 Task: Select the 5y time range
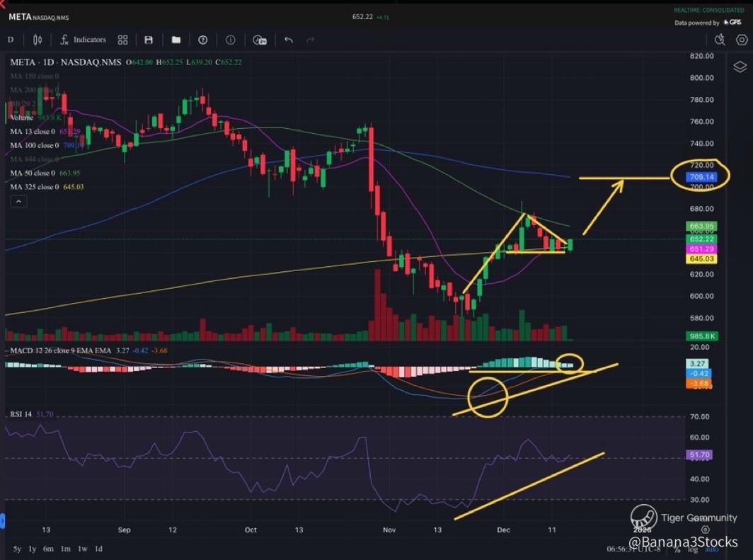(x=17, y=549)
